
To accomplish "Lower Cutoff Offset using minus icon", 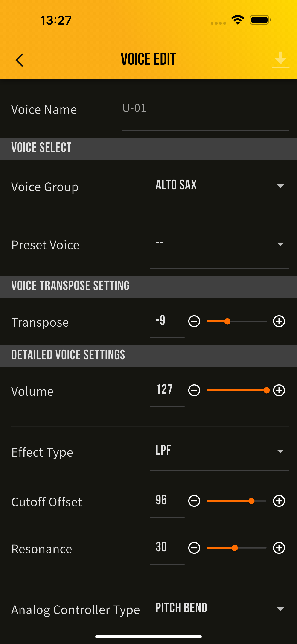I will pyautogui.click(x=194, y=501).
